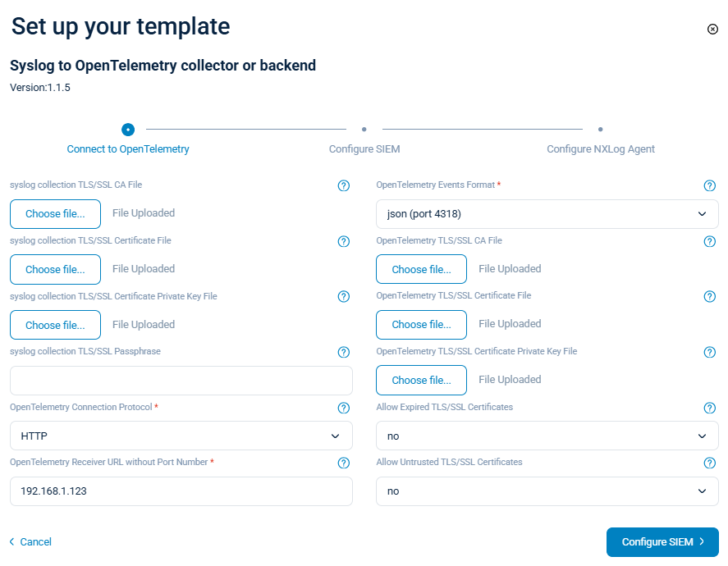Dismiss the template setup dialog
Viewport: 728px width, 566px height.
point(712,29)
